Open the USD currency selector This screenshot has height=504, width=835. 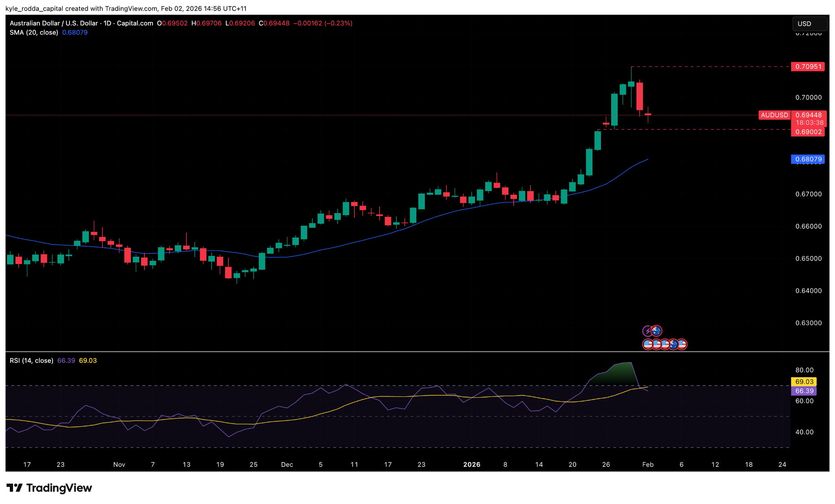tap(809, 24)
